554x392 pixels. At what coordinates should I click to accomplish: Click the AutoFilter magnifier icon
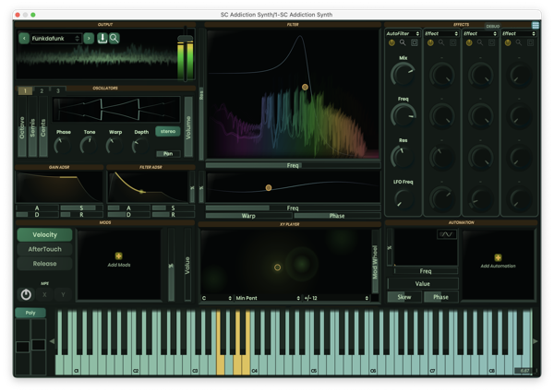tap(403, 43)
